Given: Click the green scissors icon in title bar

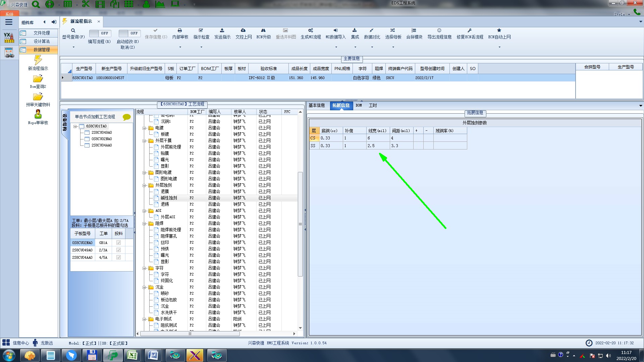Looking at the screenshot, I should (x=86, y=4).
